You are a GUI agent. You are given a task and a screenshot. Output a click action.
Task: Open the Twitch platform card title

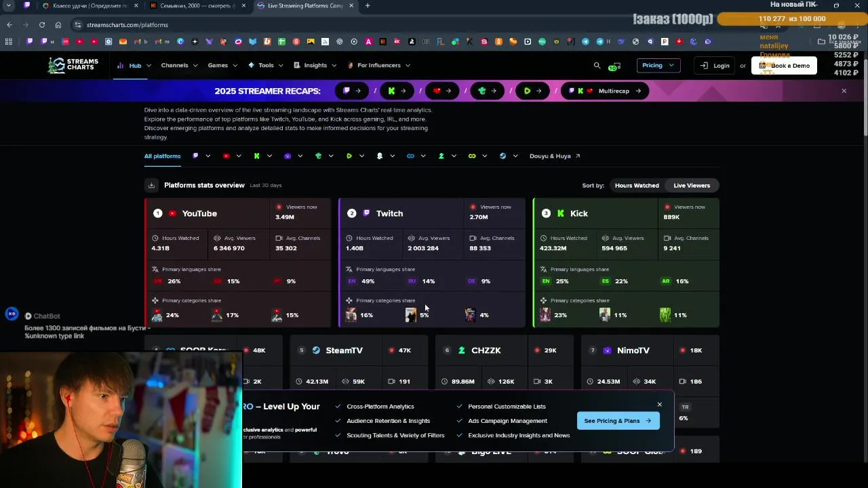tap(389, 213)
